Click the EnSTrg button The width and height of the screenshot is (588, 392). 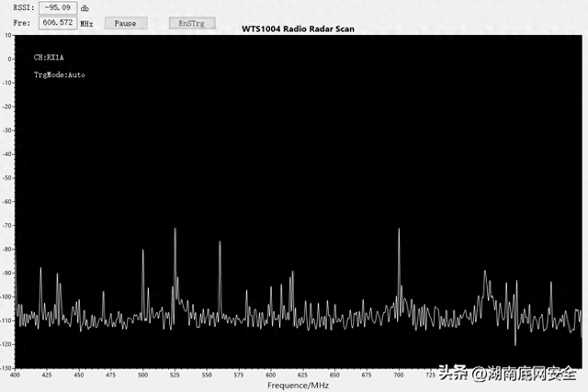(x=192, y=23)
